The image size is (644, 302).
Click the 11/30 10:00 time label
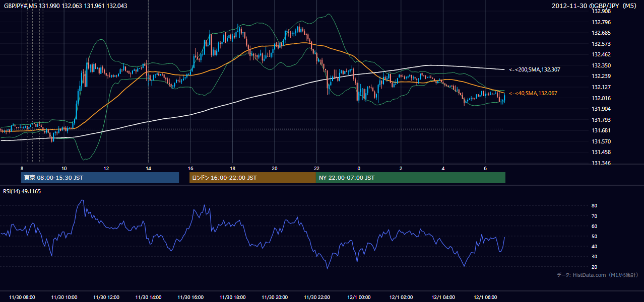[64, 297]
